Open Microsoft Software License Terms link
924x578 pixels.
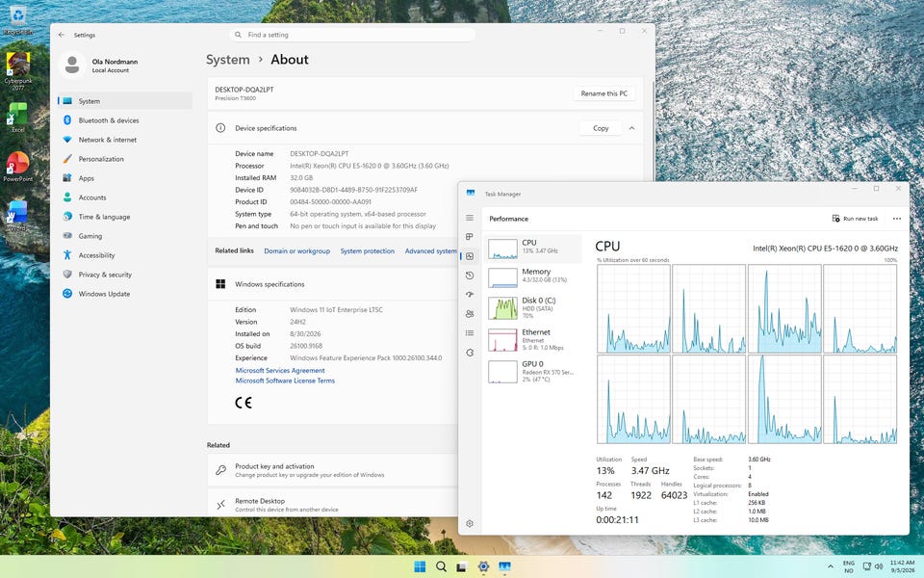tap(285, 381)
